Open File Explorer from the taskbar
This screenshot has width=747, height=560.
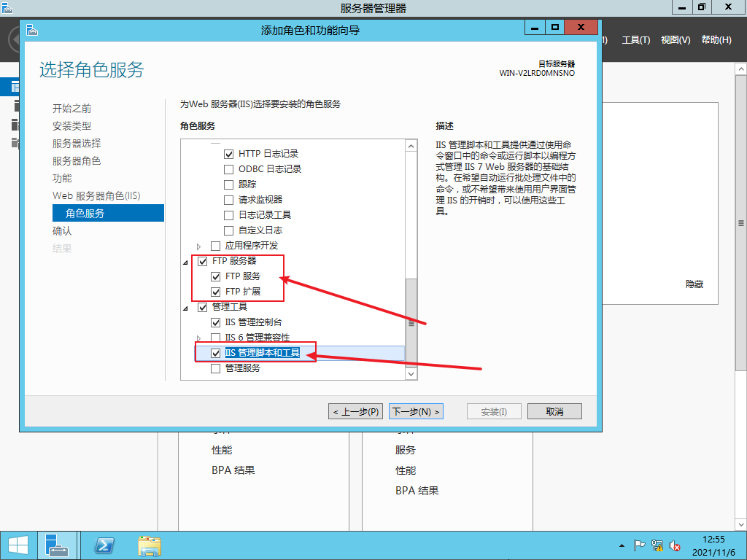click(x=150, y=545)
